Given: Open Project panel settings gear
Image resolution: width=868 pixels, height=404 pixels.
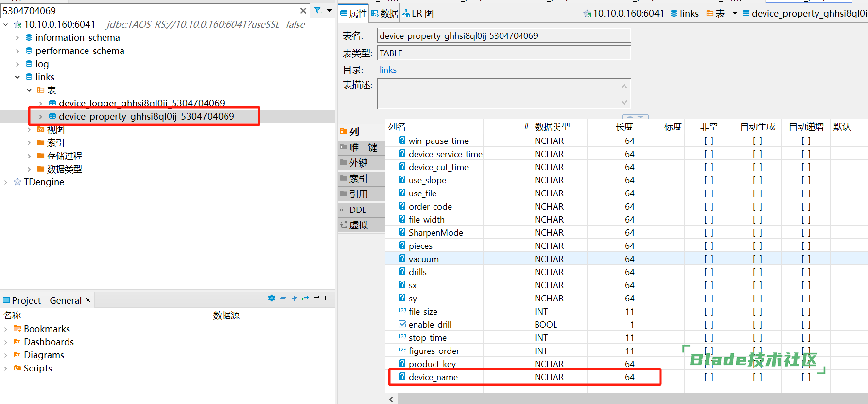Looking at the screenshot, I should [271, 298].
